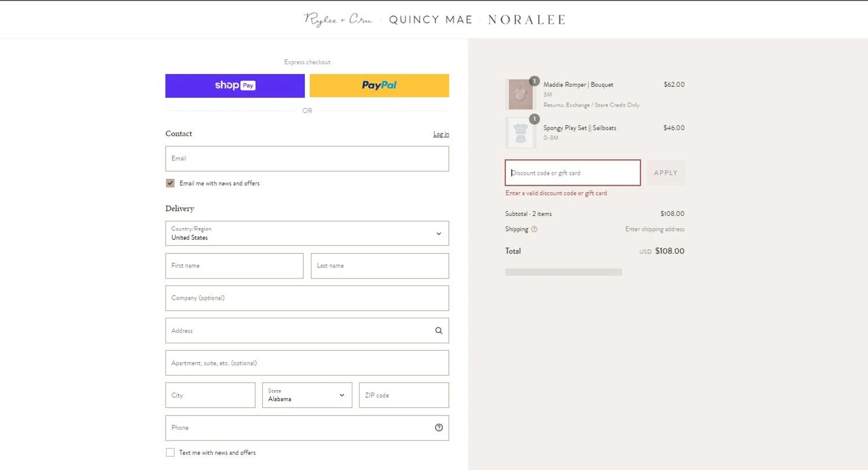Screen dimensions: 868x470
Task: Click the Log in link
Action: 441,134
